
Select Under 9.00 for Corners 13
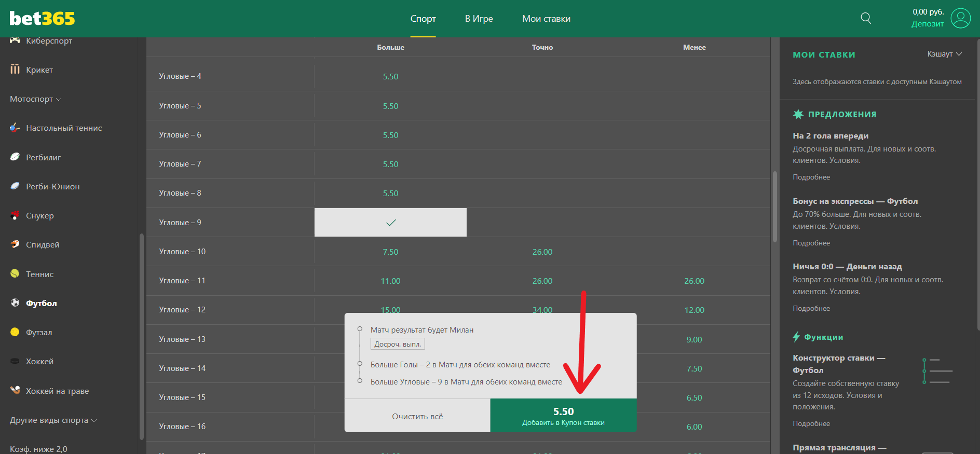pyautogui.click(x=694, y=339)
